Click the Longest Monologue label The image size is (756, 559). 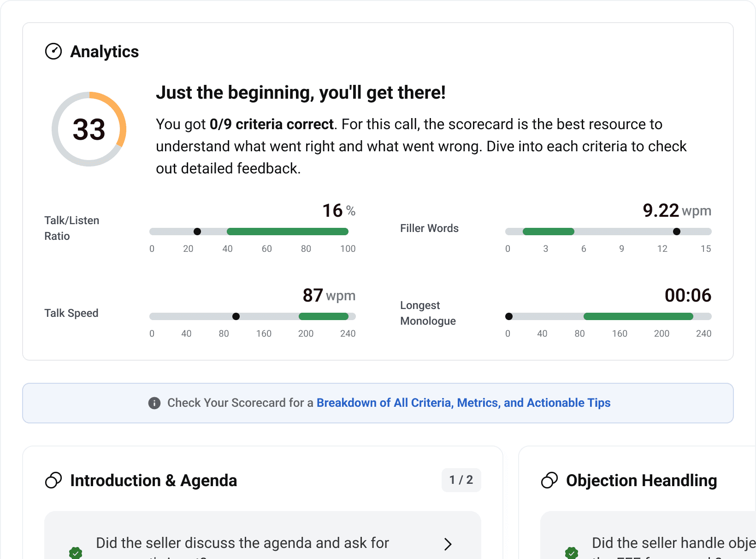click(428, 313)
